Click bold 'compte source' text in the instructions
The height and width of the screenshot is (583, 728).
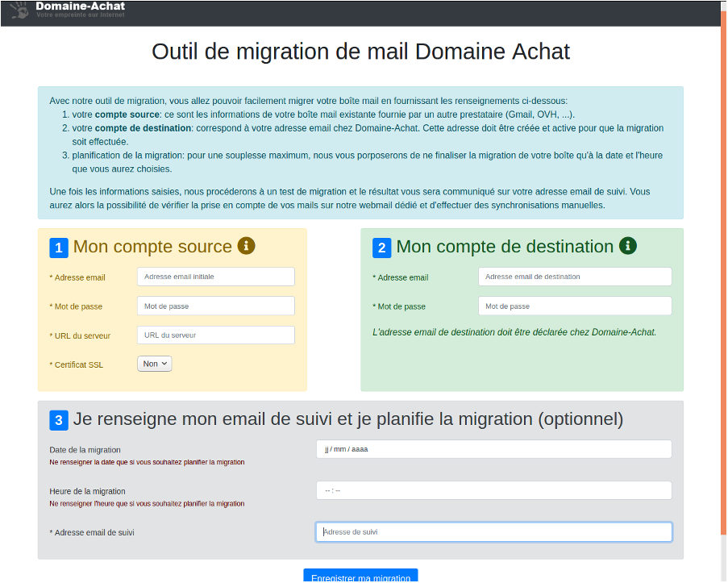(x=127, y=115)
